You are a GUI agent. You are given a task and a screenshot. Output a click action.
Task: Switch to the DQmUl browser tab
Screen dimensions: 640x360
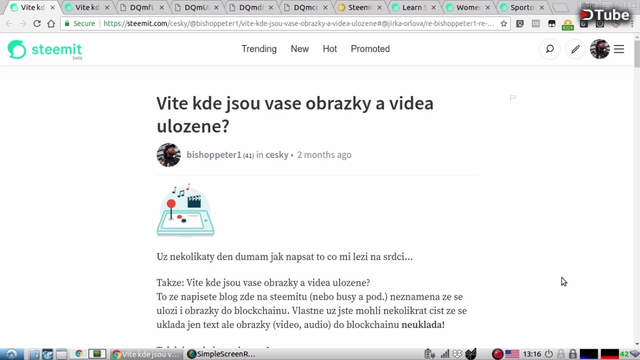click(196, 7)
